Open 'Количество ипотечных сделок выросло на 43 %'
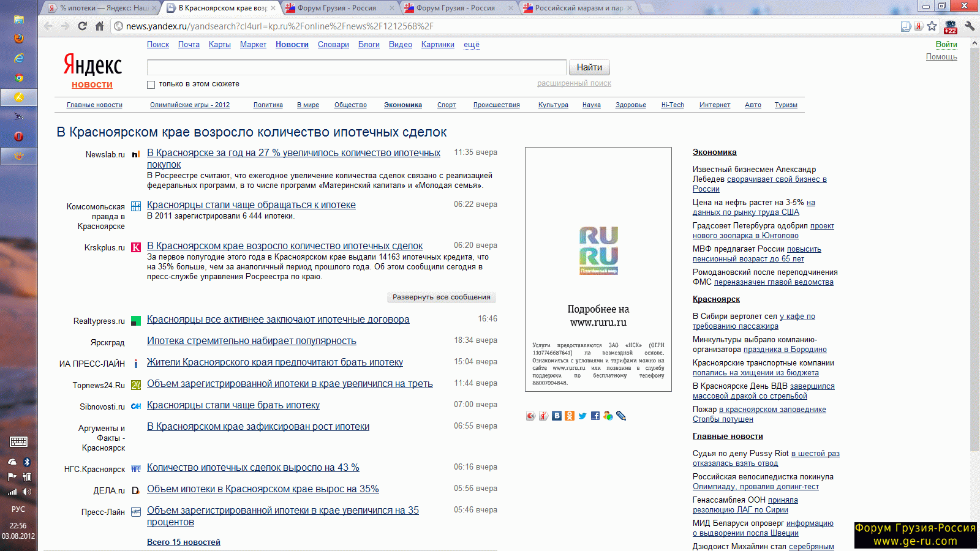 [253, 467]
